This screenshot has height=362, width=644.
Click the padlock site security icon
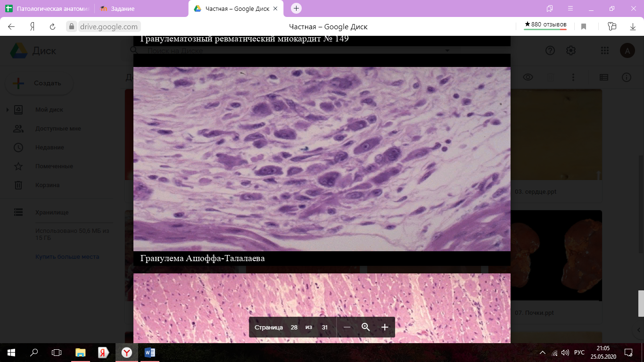[x=72, y=27]
